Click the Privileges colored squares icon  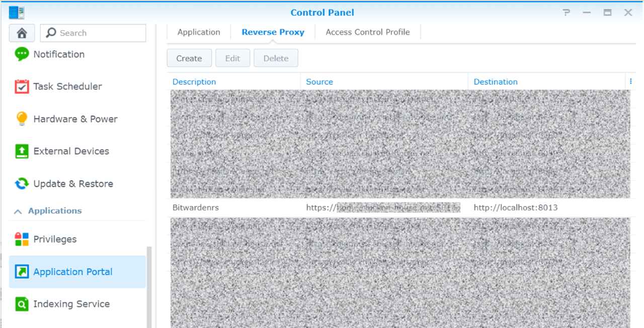tap(22, 239)
